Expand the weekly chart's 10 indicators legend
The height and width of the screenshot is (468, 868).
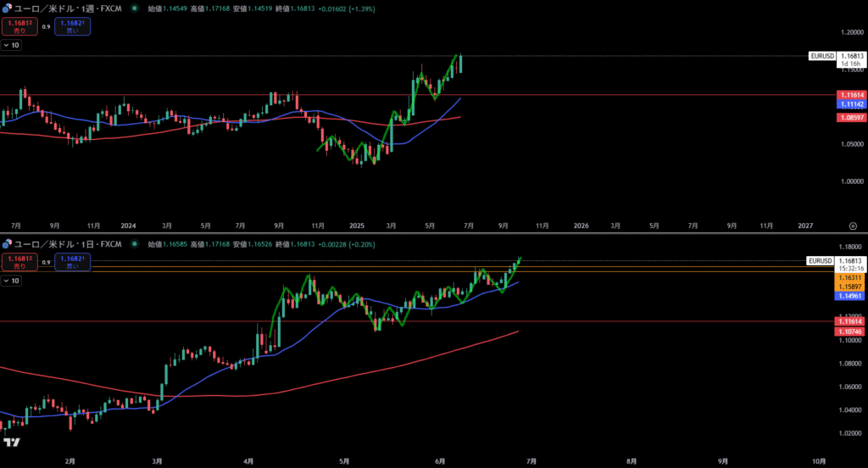point(11,46)
